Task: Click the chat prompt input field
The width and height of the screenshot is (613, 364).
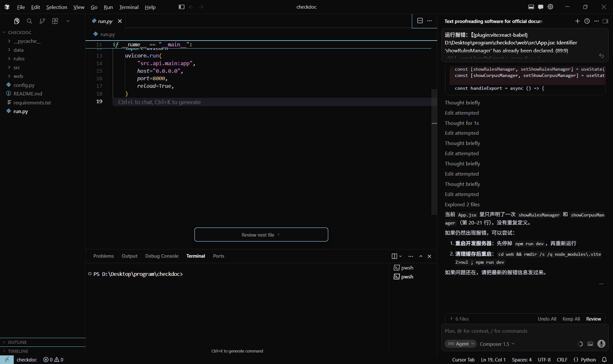Action: [524, 331]
